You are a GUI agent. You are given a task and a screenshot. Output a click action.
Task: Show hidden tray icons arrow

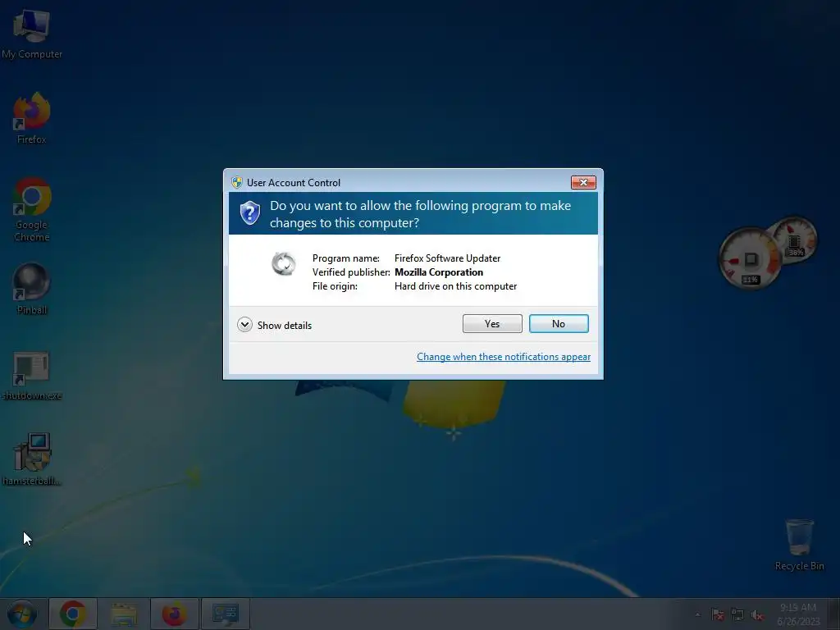697,614
